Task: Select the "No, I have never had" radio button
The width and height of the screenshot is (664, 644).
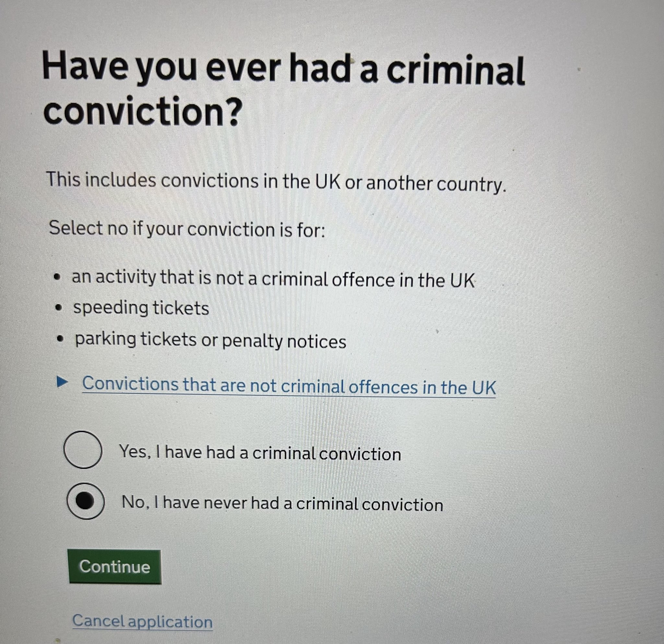Action: click(x=85, y=501)
